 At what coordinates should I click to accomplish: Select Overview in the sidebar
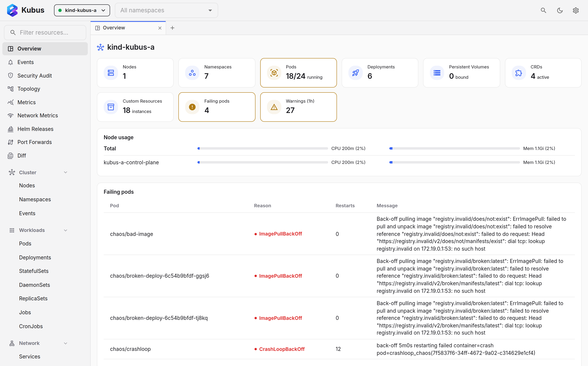[x=45, y=49]
